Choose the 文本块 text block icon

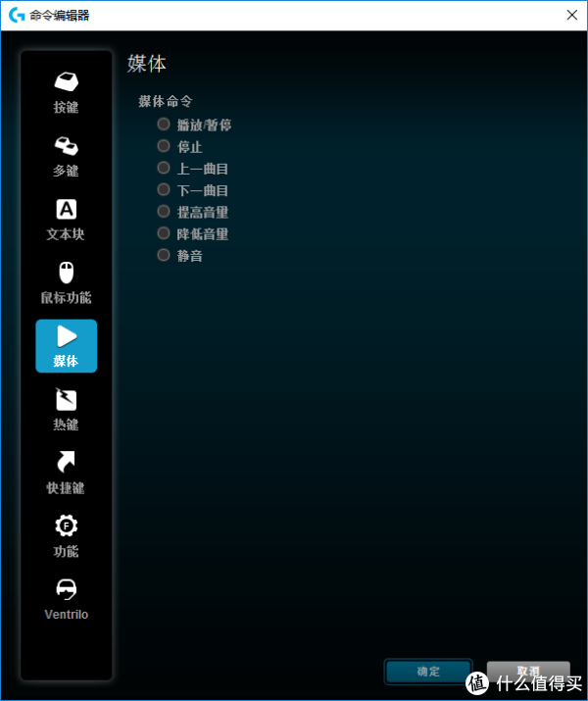tap(66, 209)
